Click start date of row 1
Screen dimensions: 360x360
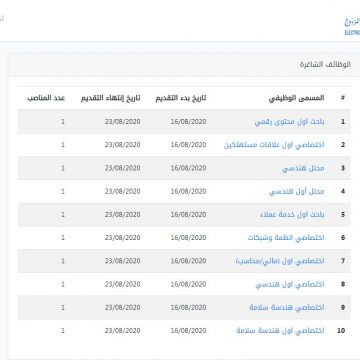188,122
